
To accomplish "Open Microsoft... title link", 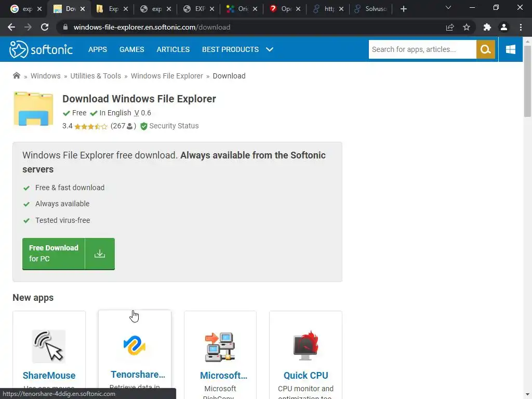I will tap(223, 375).
